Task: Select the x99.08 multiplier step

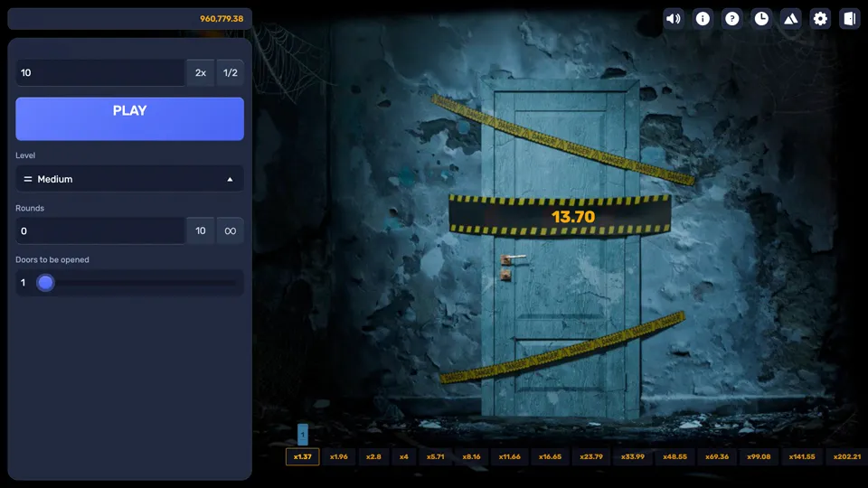Action: 759,456
